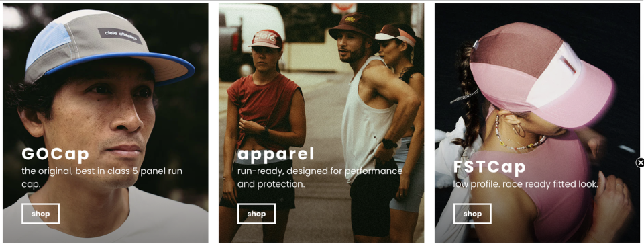Select the shop button on FSTCap card
This screenshot has width=644, height=246.
(472, 214)
